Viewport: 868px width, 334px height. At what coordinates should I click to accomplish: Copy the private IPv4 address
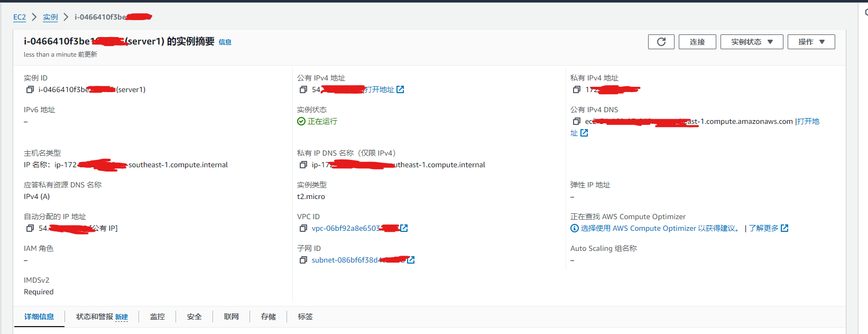pos(577,89)
